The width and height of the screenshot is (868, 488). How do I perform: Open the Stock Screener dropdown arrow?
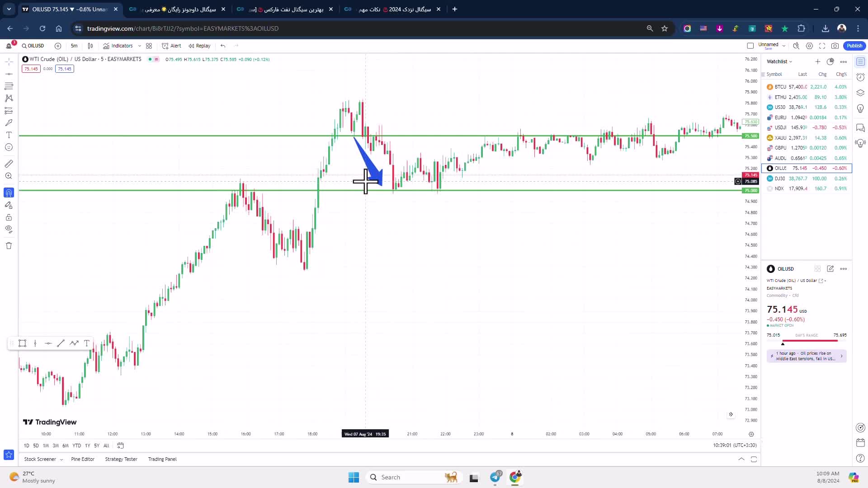pos(61,460)
